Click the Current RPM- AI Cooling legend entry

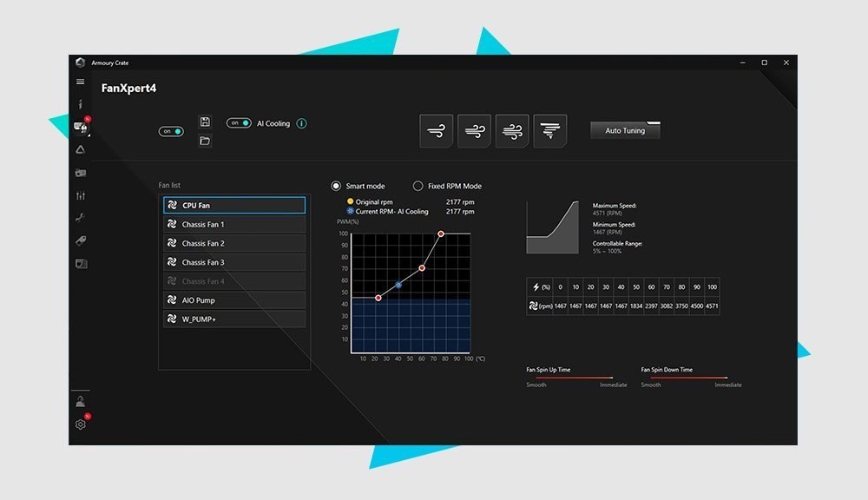387,212
